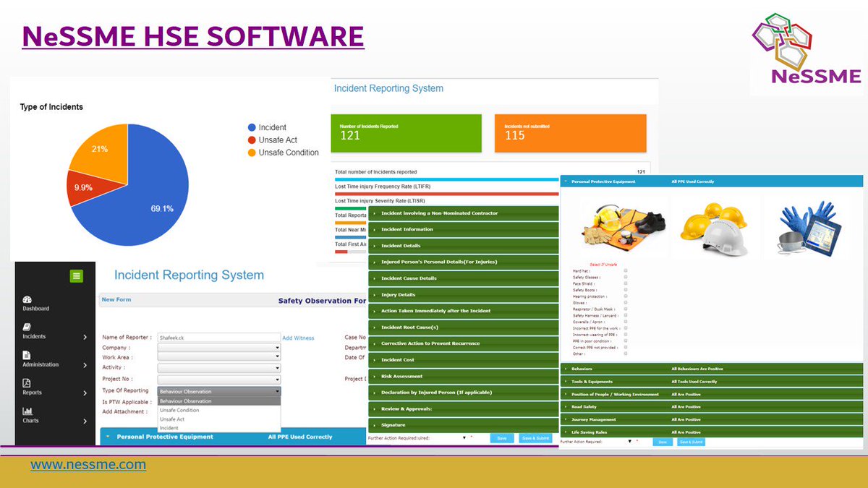Image resolution: width=868 pixels, height=488 pixels.
Task: Choose highlighted Behaviour Observation list option
Action: coord(219,401)
